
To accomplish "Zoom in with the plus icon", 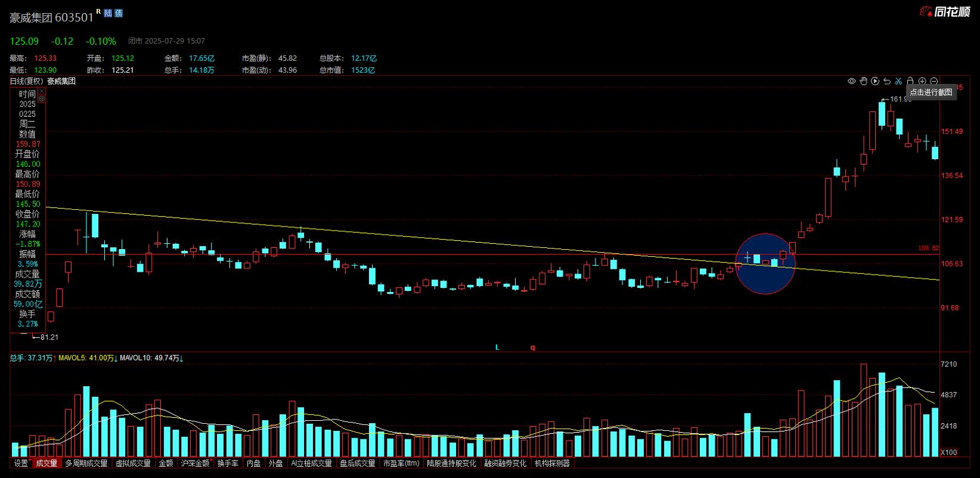I will click(922, 81).
